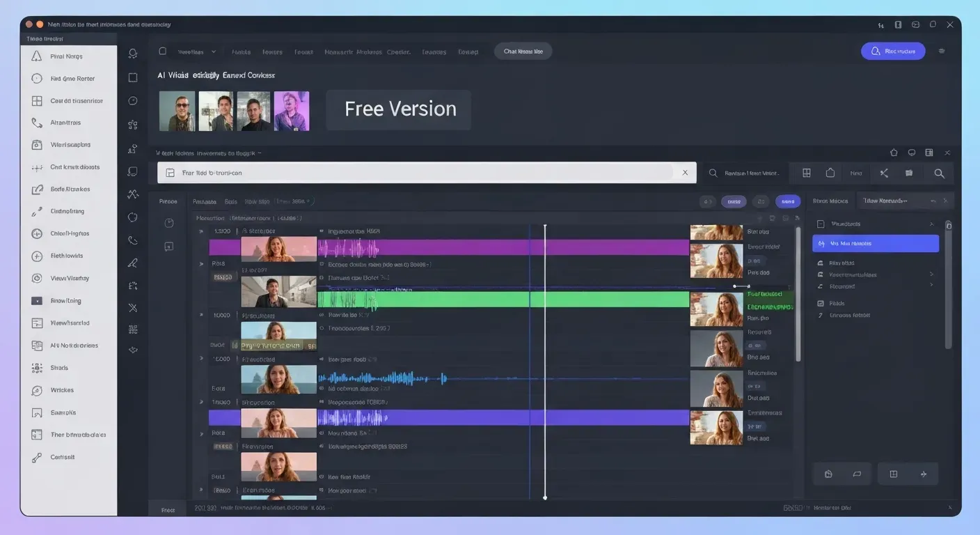
Task: Open the dropdown arrow next to the first menu item
Action: coord(214,51)
